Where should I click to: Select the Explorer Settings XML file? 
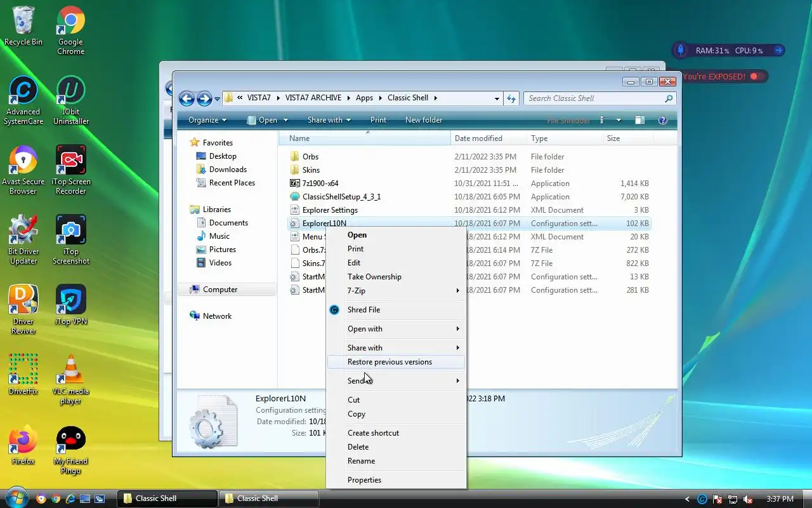tap(330, 210)
